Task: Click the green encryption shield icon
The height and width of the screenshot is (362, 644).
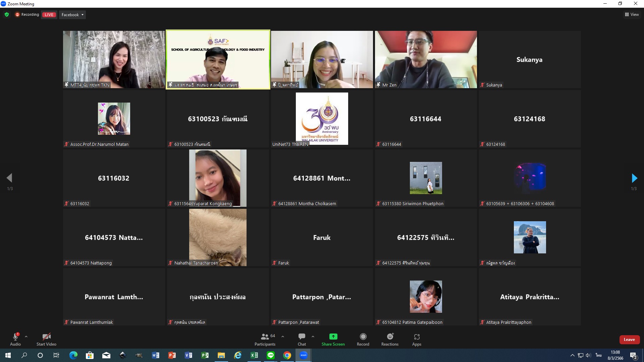Action: (x=7, y=15)
